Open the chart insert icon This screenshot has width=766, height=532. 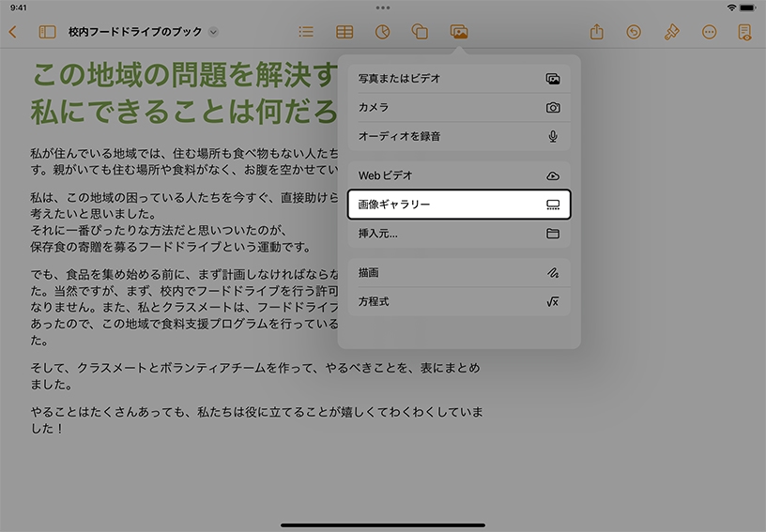[x=382, y=32]
